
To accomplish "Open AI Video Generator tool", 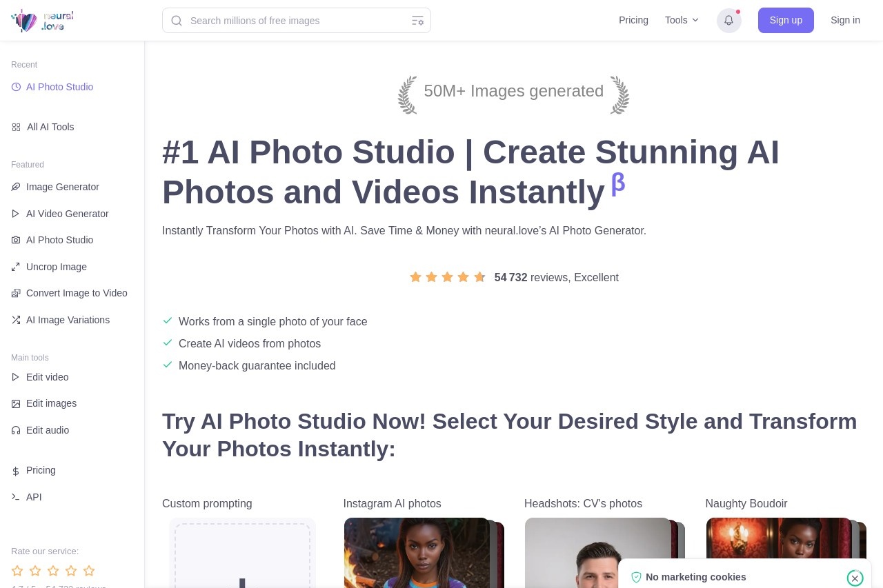I will pos(67,214).
